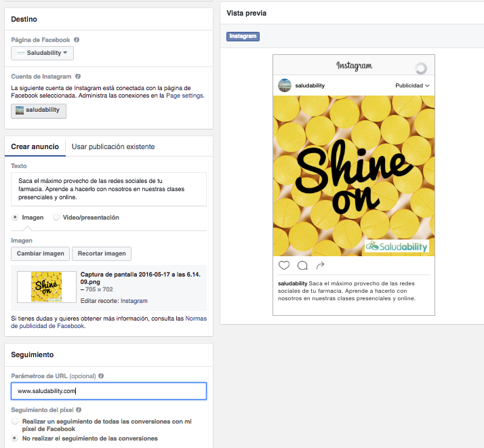Viewport: 484px width, 448px height.
Task: Select No realizar el seguimiento option
Action: point(15,438)
